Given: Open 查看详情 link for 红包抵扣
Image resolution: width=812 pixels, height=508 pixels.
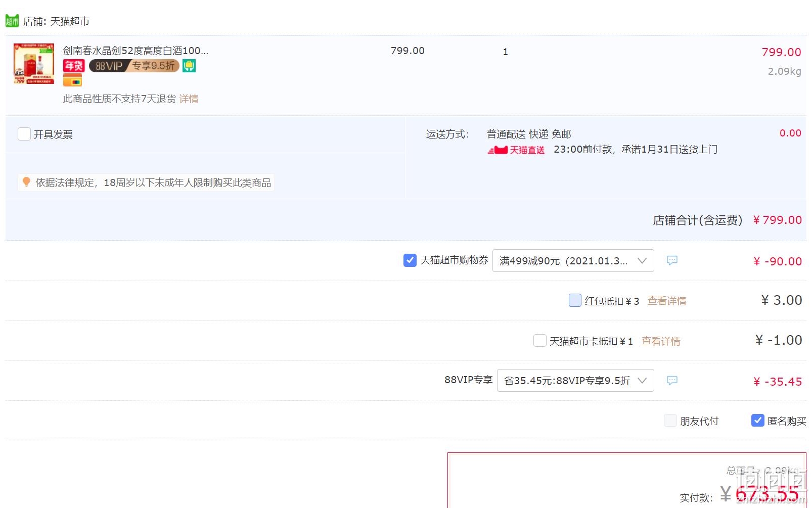Looking at the screenshot, I should point(667,301).
